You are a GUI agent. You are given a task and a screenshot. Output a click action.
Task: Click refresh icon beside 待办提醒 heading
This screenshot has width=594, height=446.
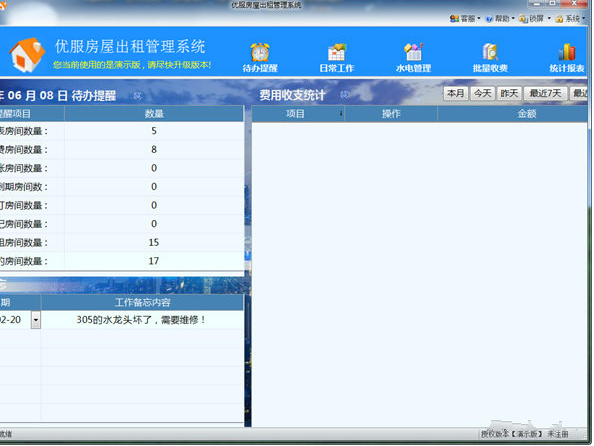[x=138, y=96]
